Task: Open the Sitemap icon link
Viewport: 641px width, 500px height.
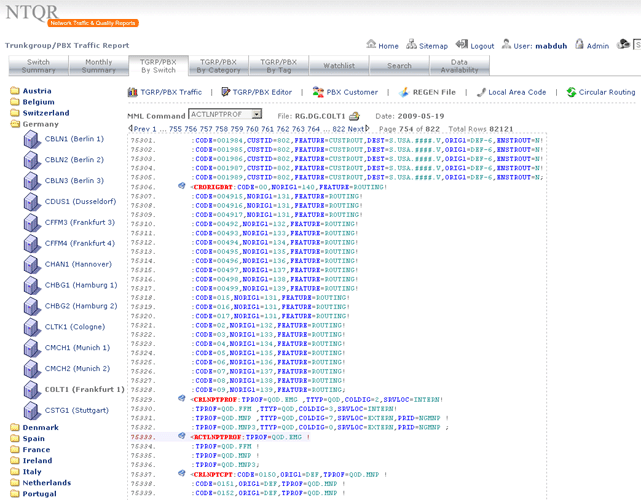Action: (x=411, y=45)
